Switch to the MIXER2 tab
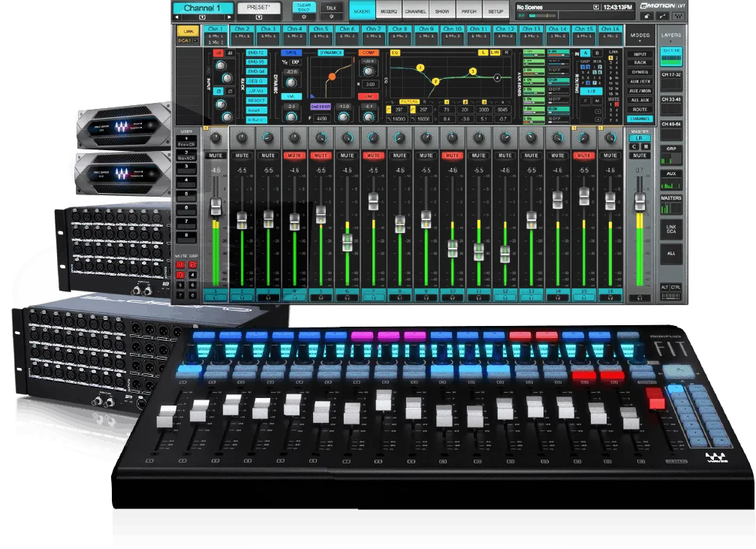 pos(388,12)
